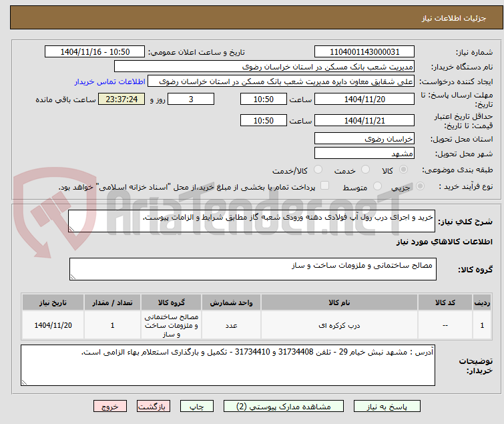This screenshot has height=424, width=504.
Task: Open مشاهده مدارک پیوستی (2) button
Action: click(284, 407)
